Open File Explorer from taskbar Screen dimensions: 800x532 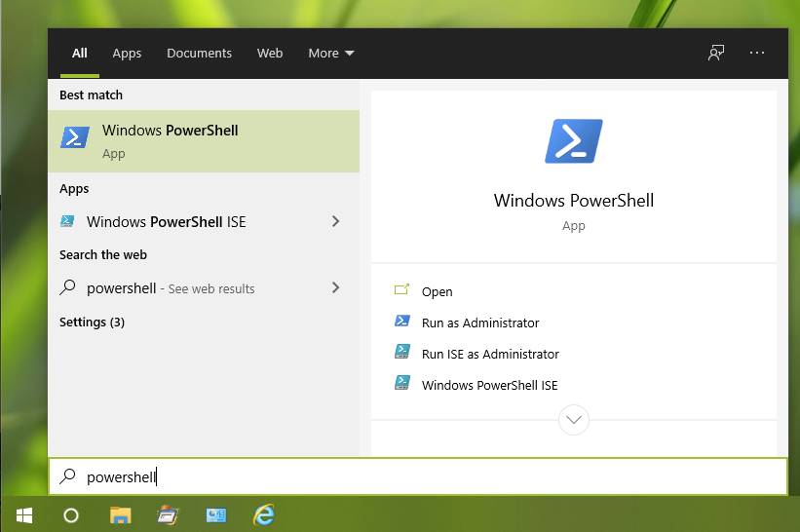tap(121, 515)
